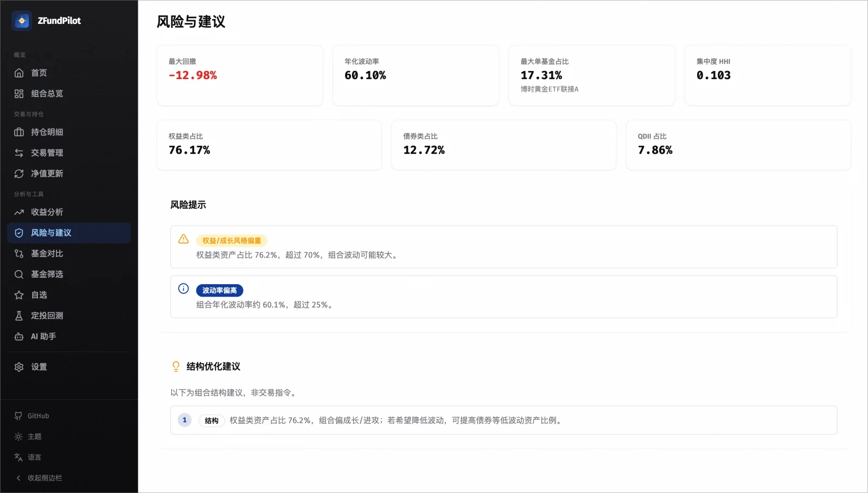Click the 自选 star icon
The height and width of the screenshot is (493, 868).
coord(19,295)
